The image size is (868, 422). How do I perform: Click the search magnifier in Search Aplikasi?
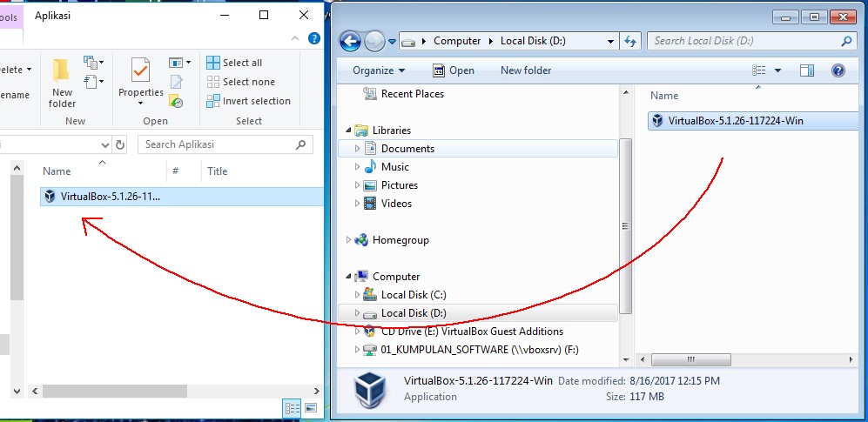[x=300, y=144]
